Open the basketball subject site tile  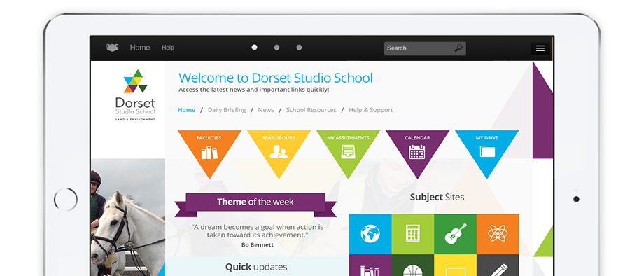coord(413,265)
